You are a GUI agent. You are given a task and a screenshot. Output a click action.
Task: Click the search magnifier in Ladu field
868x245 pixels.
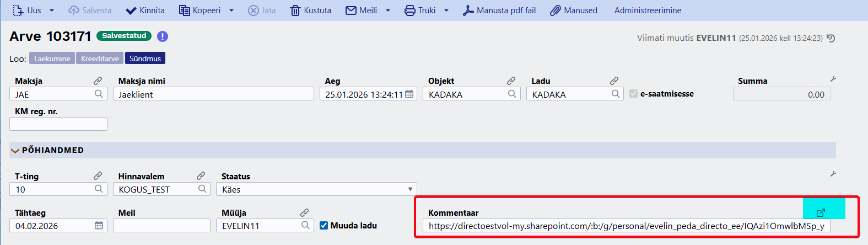(x=616, y=94)
